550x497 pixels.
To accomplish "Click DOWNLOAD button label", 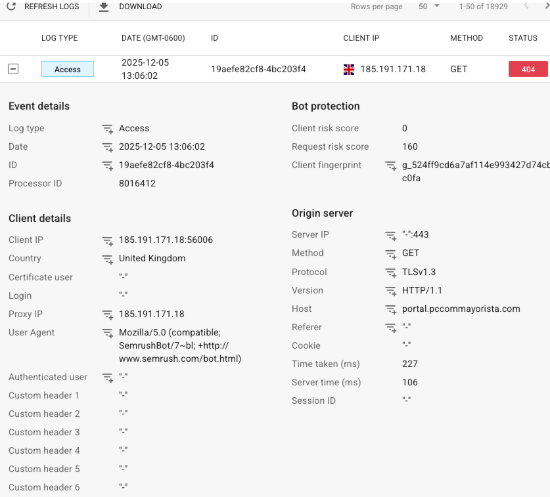I will (x=140, y=6).
